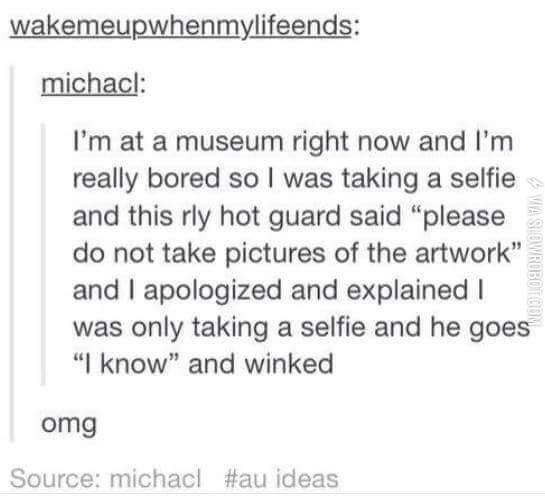Open the #au ideas tag

click(x=281, y=478)
